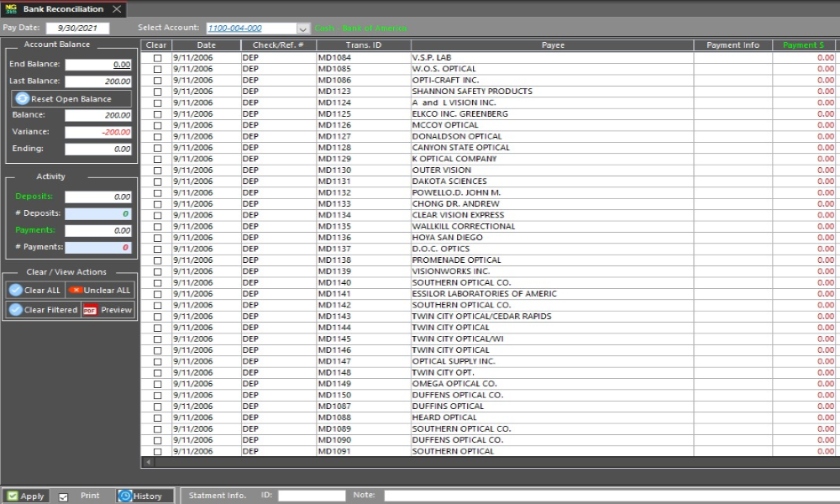Tick the Clear checkbox for MD1130 Outer Vision

click(157, 171)
